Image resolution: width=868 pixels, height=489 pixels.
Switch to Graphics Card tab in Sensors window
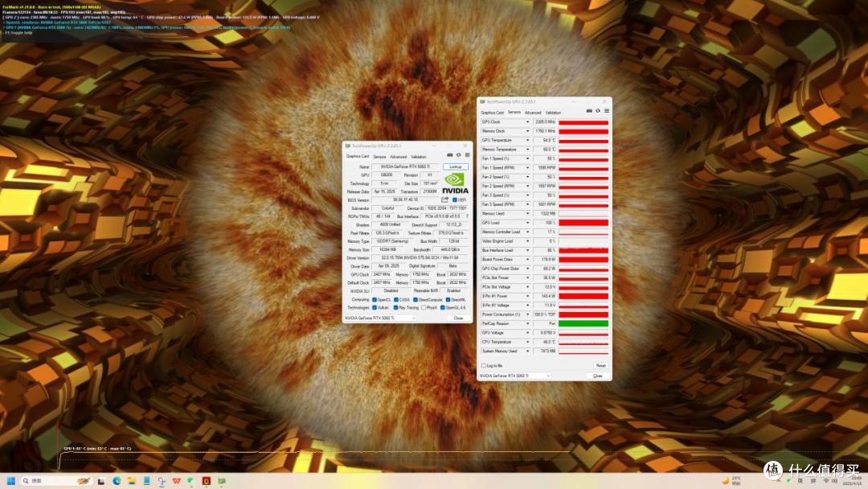492,113
